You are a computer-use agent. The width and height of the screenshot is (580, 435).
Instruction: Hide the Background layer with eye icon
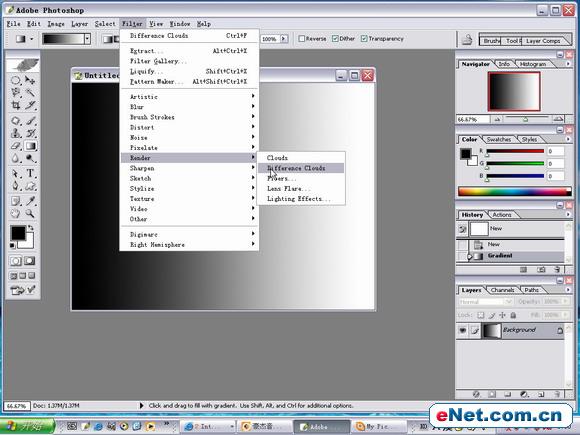462,330
